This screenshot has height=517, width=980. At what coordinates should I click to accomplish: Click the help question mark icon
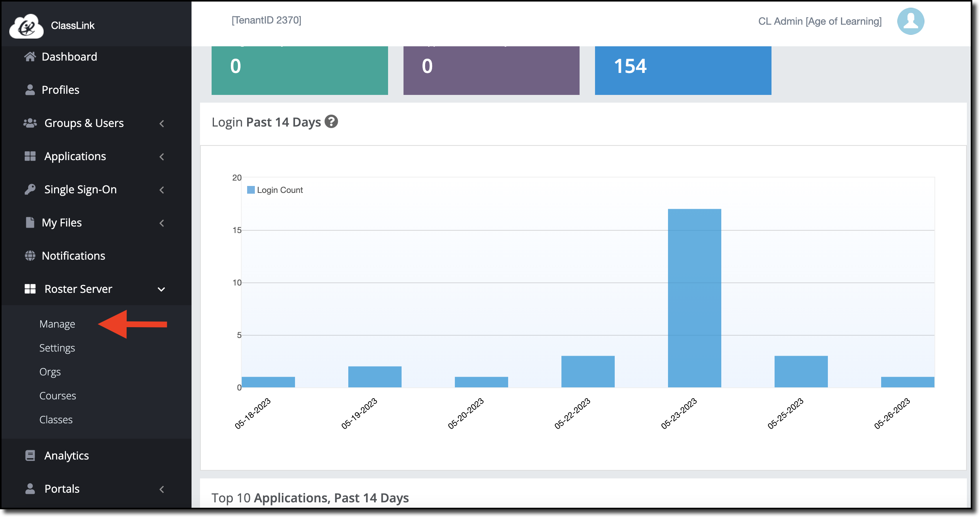[331, 122]
